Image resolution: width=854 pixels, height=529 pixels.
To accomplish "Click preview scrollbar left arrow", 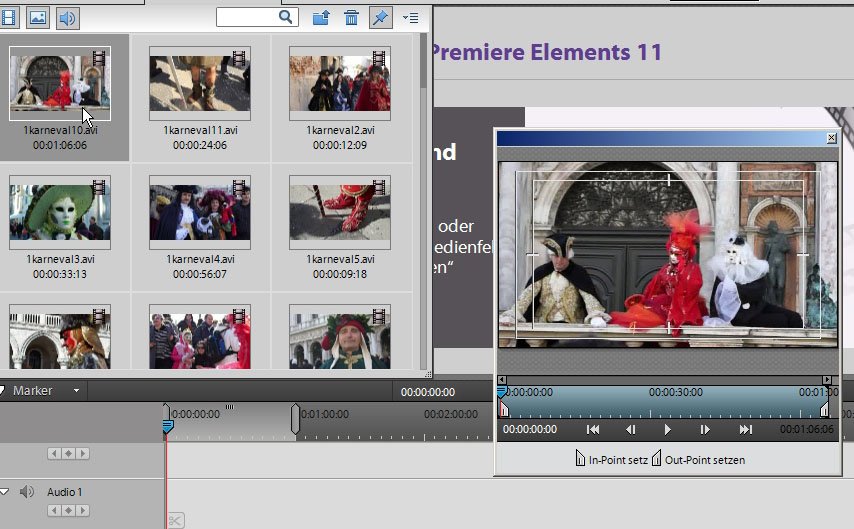I will 502,379.
